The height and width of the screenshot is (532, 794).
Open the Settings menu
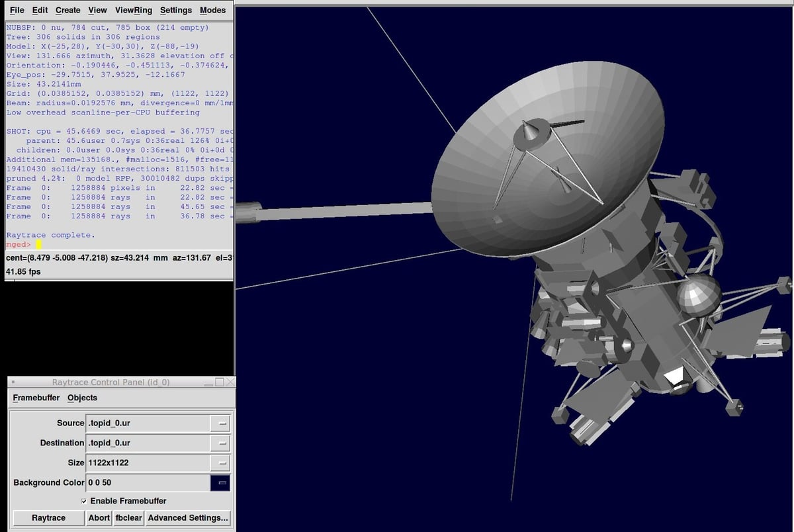pyautogui.click(x=175, y=10)
